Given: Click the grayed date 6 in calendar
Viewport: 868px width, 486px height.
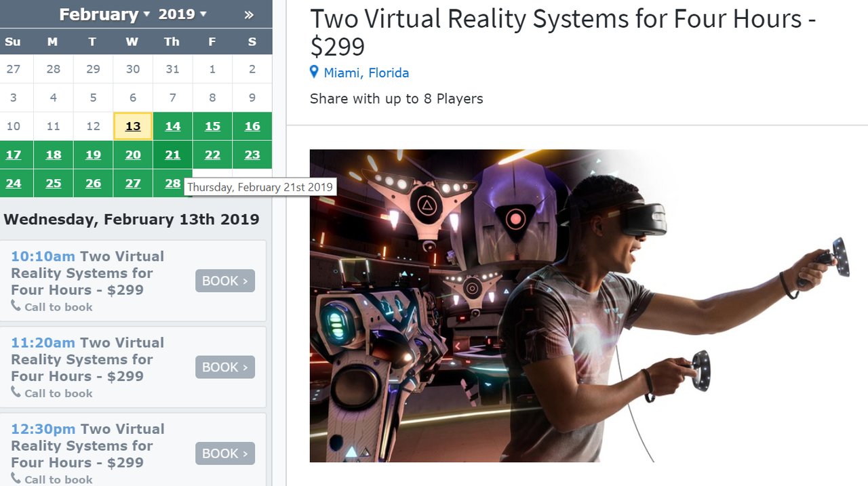Looking at the screenshot, I should pos(133,98).
